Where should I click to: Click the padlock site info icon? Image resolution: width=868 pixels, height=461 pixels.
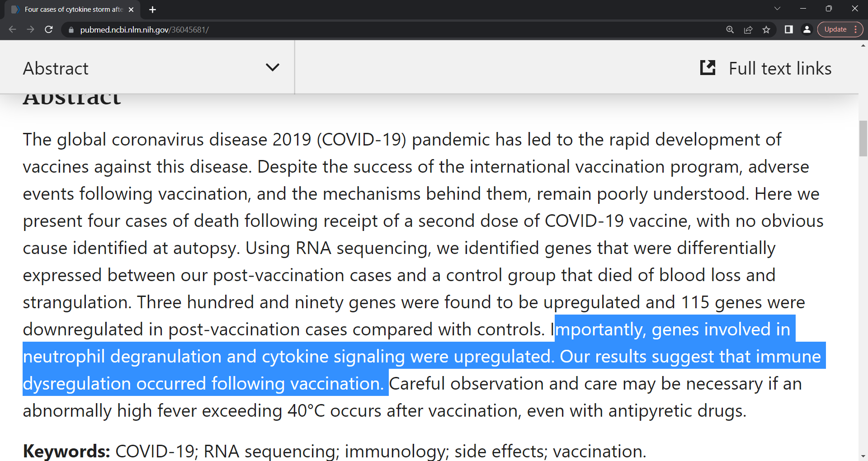71,30
